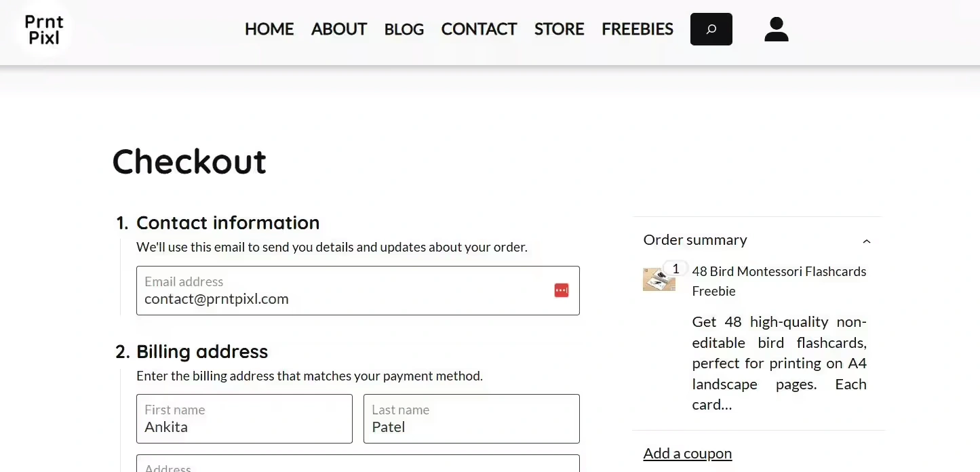Viewport: 980px width, 472px height.
Task: Focus the Email address field
Action: 358,290
